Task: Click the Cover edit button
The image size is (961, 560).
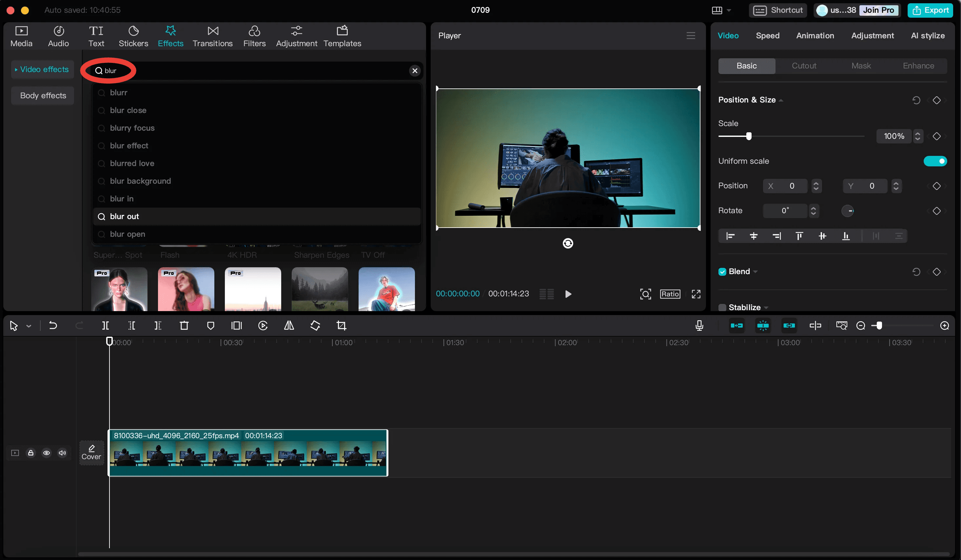Action: coord(91,452)
